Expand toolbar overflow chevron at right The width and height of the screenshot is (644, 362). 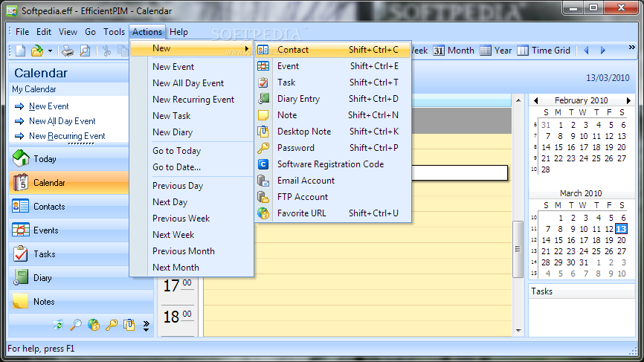[631, 48]
